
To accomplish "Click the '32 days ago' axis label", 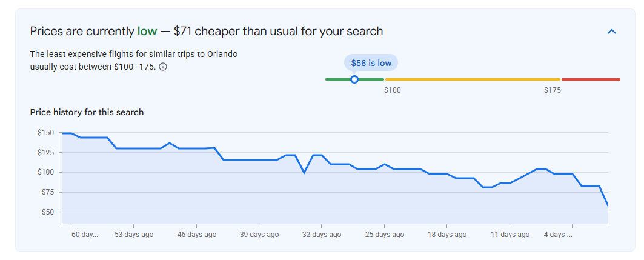I will tap(322, 235).
